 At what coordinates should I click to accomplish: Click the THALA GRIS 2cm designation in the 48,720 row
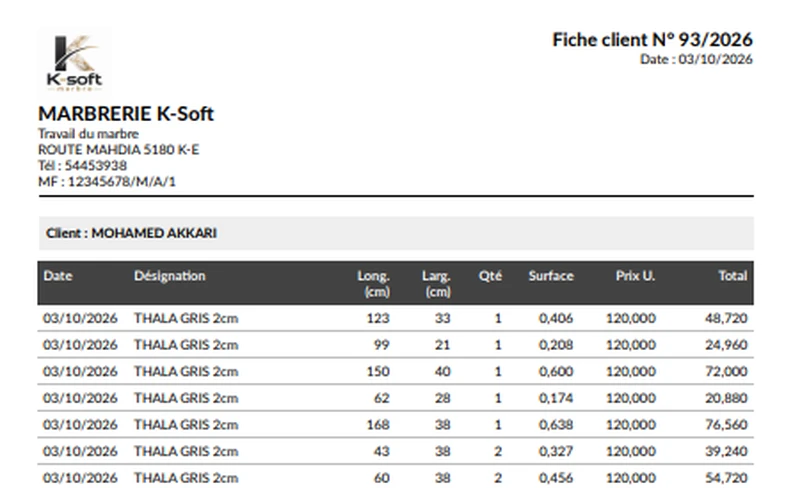[x=186, y=319]
